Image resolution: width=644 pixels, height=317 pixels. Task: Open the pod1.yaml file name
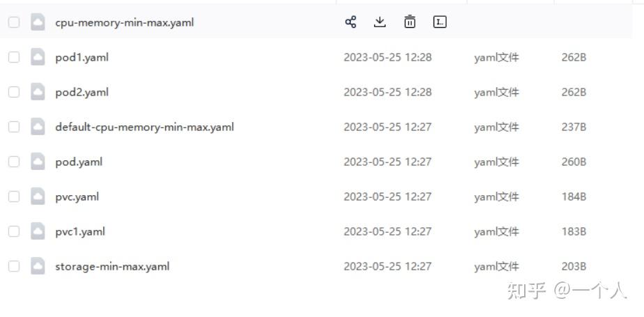coord(82,58)
